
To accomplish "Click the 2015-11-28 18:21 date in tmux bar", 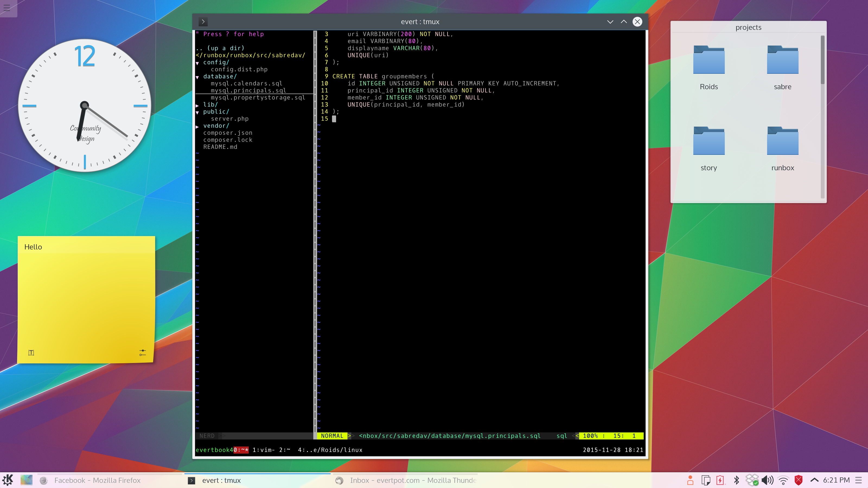I will point(613,450).
